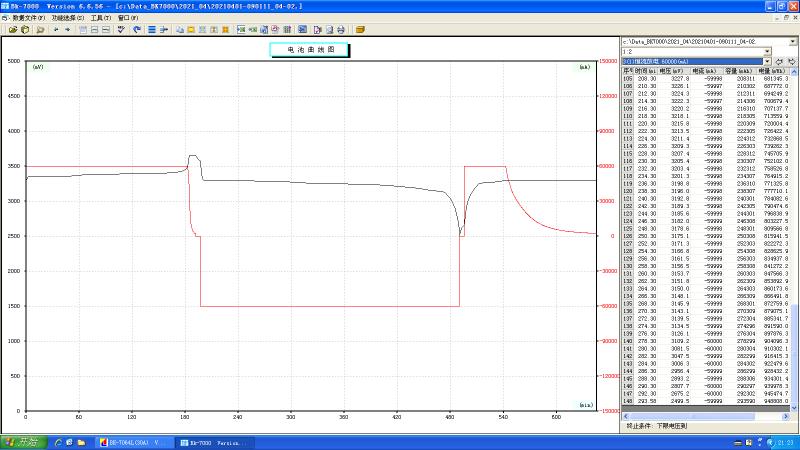Click the next step right arrow beside dropdown
Viewport: 800px width, 450px height.
[x=791, y=61]
